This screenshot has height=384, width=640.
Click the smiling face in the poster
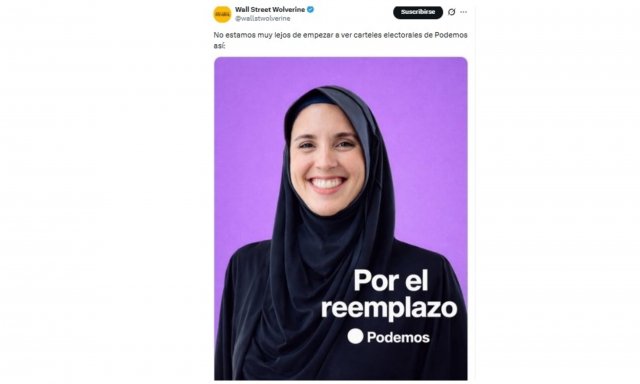(326, 161)
